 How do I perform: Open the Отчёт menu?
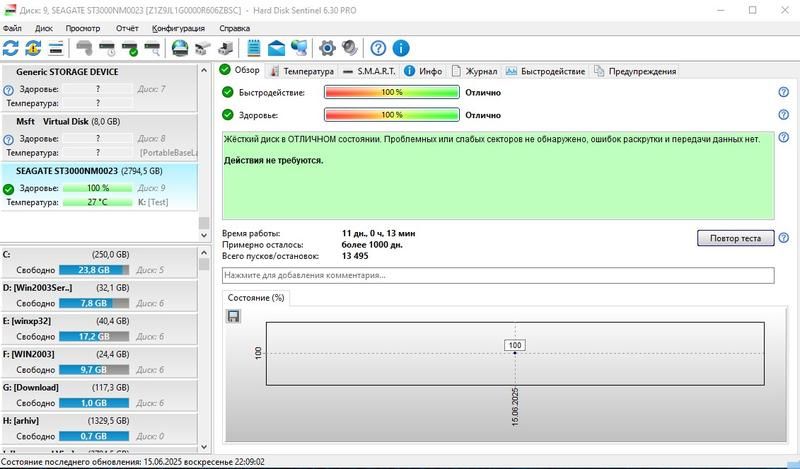127,28
